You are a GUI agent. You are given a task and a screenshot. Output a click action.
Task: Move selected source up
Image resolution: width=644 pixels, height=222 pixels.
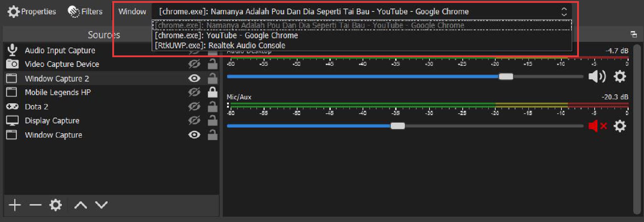pyautogui.click(x=81, y=205)
